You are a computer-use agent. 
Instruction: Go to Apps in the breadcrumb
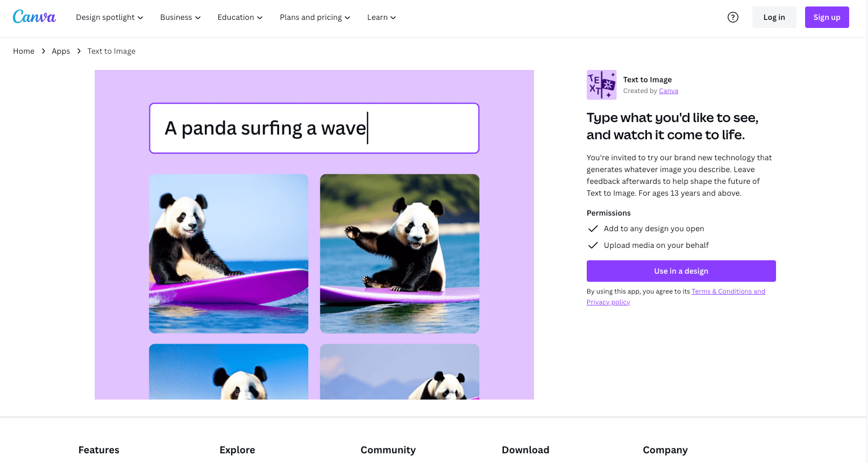click(x=61, y=51)
